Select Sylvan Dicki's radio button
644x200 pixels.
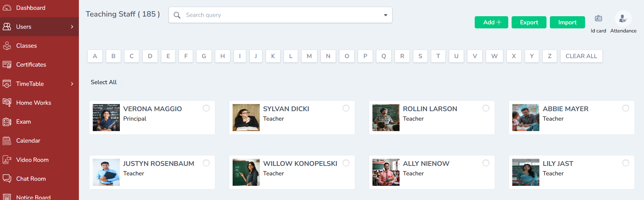346,108
